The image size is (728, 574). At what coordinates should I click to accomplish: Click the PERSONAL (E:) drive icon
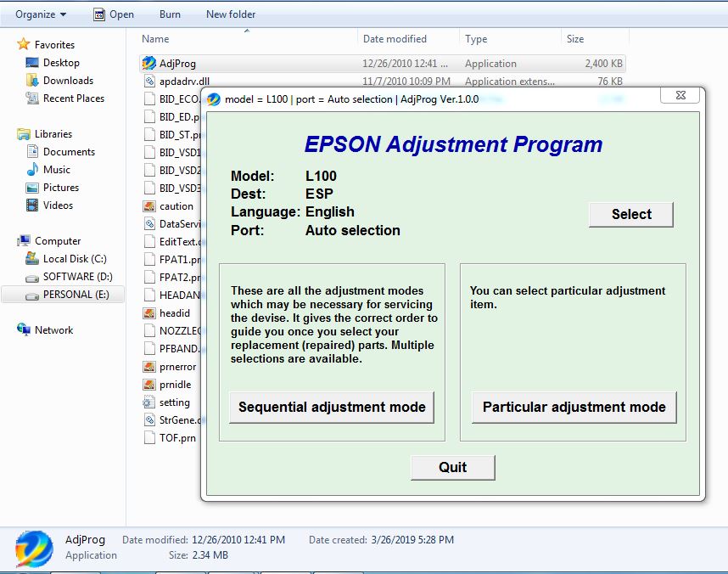(x=32, y=295)
